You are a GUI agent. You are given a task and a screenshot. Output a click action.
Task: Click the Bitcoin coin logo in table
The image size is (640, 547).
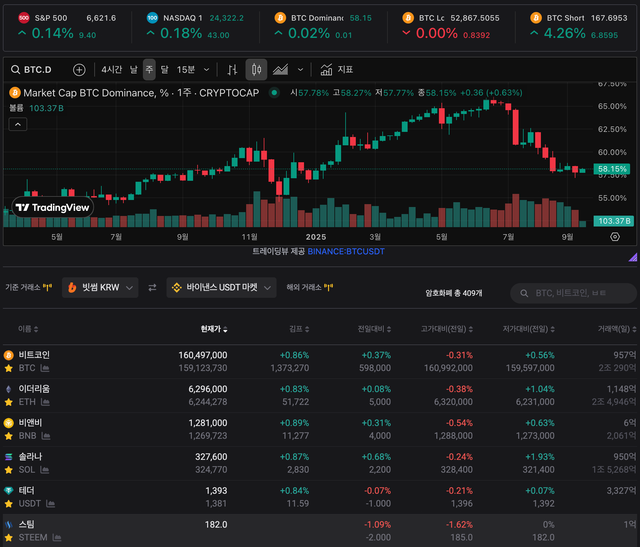point(8,355)
